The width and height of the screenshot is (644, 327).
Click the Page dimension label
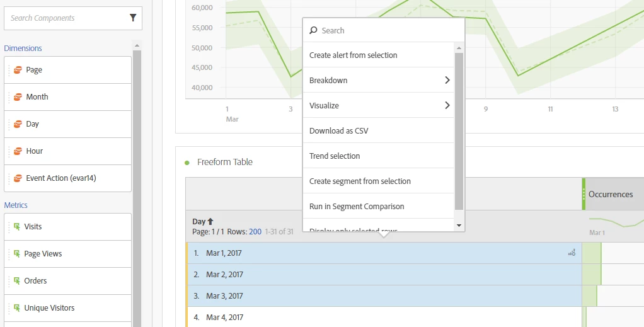pyautogui.click(x=34, y=70)
